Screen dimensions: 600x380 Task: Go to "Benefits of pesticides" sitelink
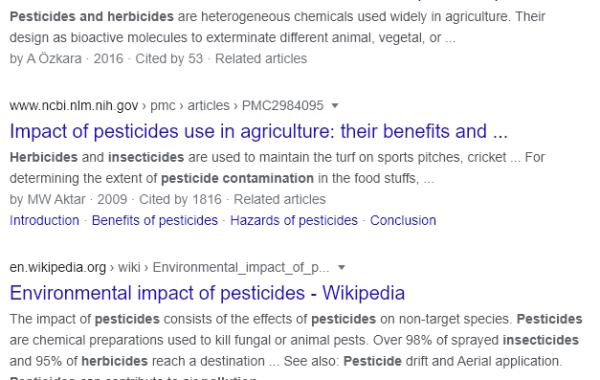(x=155, y=220)
